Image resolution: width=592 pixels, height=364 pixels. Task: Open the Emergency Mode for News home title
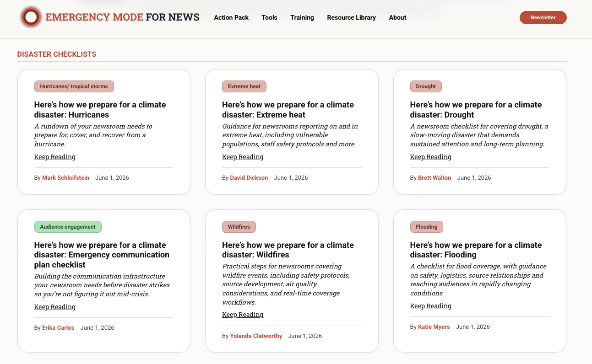point(122,17)
